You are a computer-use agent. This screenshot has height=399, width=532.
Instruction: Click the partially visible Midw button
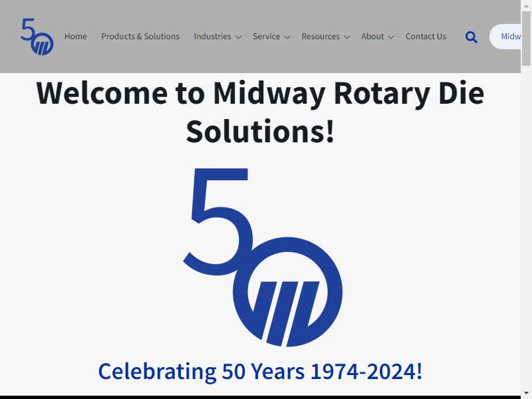505,37
